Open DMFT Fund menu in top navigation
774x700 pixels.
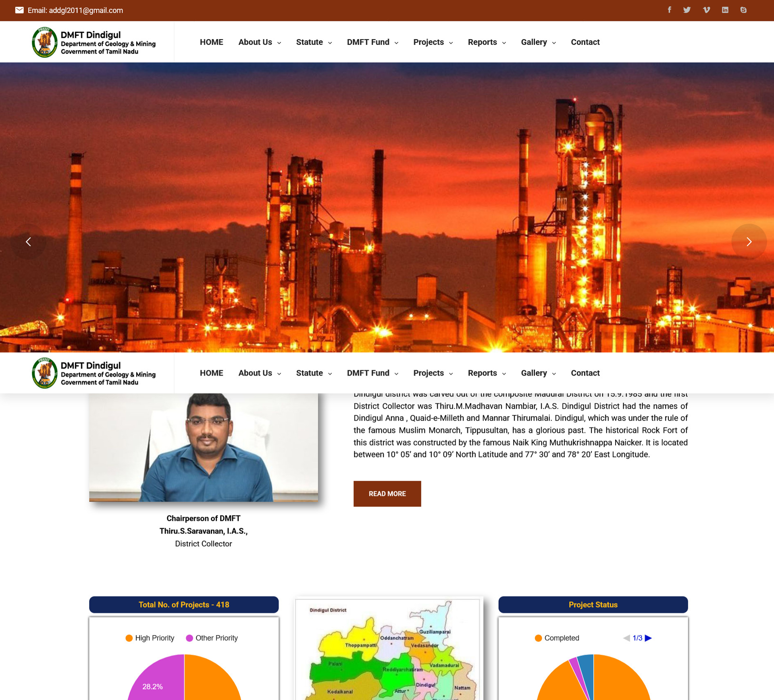coord(368,42)
